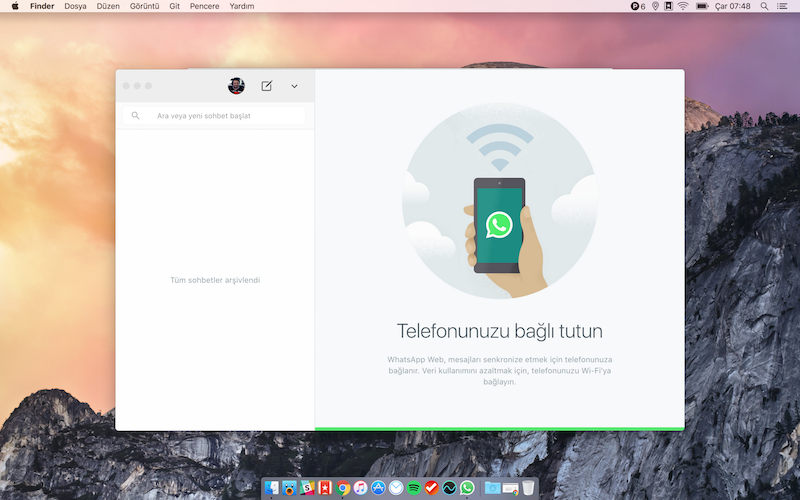The height and width of the screenshot is (500, 800).
Task: Open Google Chrome from the Dock
Action: (343, 488)
